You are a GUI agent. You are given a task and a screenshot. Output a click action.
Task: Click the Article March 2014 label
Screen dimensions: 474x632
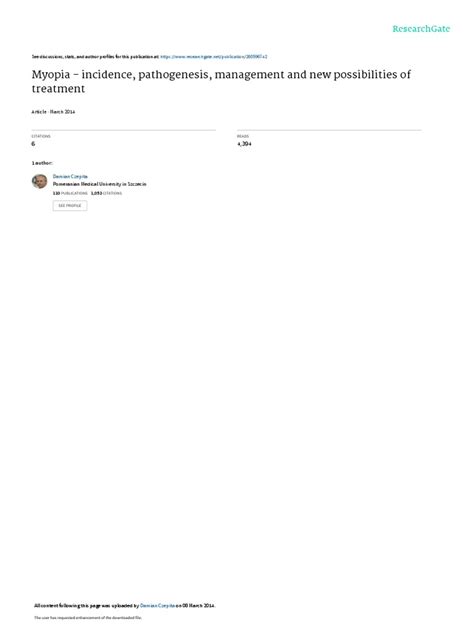pos(53,112)
